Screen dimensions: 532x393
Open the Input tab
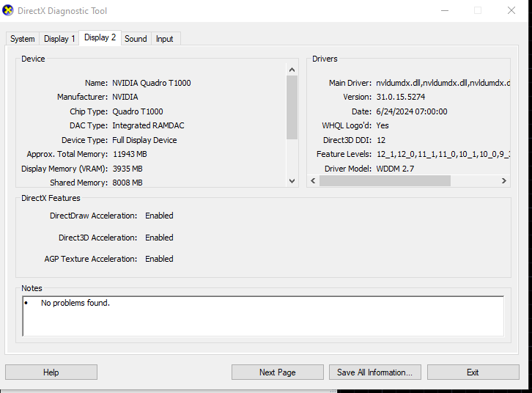point(165,39)
